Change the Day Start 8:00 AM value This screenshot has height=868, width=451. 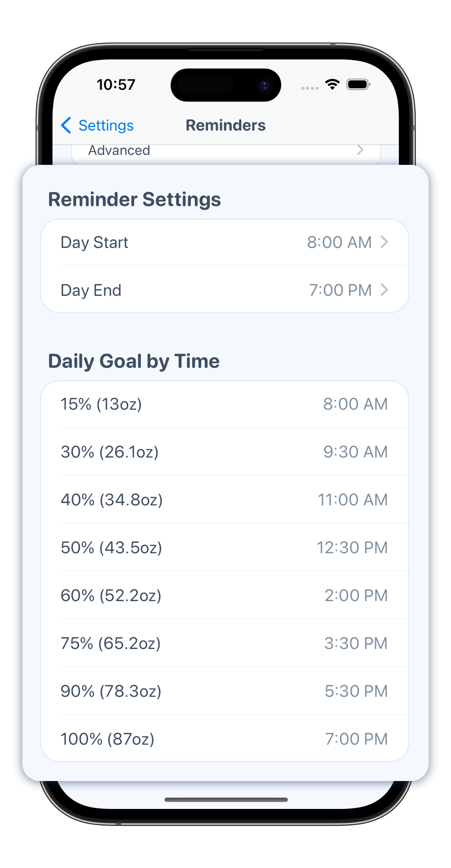click(339, 242)
